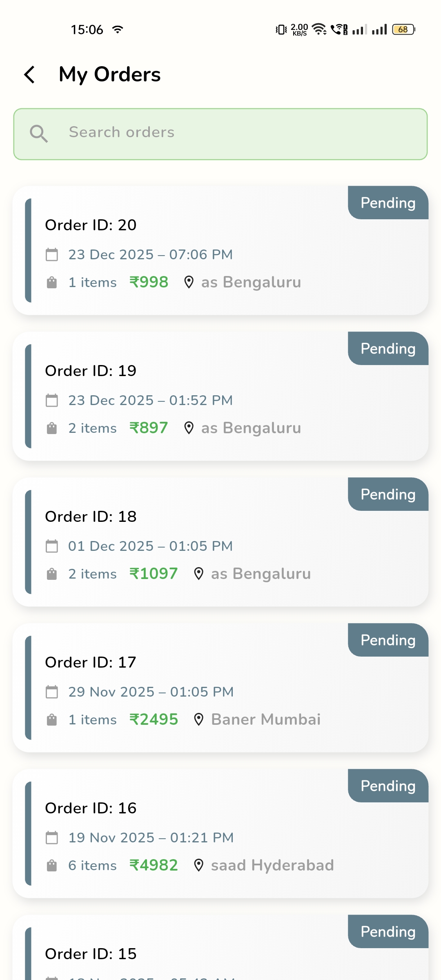Tap the ₹4982 amount on Order 16
The height and width of the screenshot is (980, 441).
[x=154, y=865]
